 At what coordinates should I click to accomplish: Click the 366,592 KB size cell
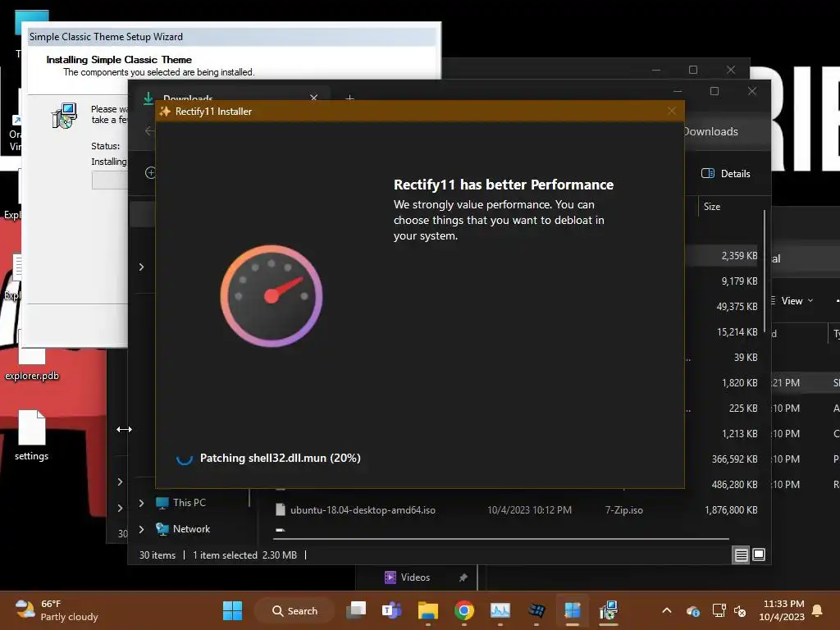[x=734, y=459]
